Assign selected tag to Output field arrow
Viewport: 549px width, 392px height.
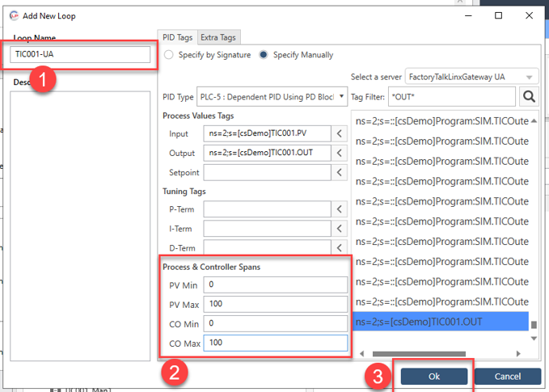[x=340, y=153]
